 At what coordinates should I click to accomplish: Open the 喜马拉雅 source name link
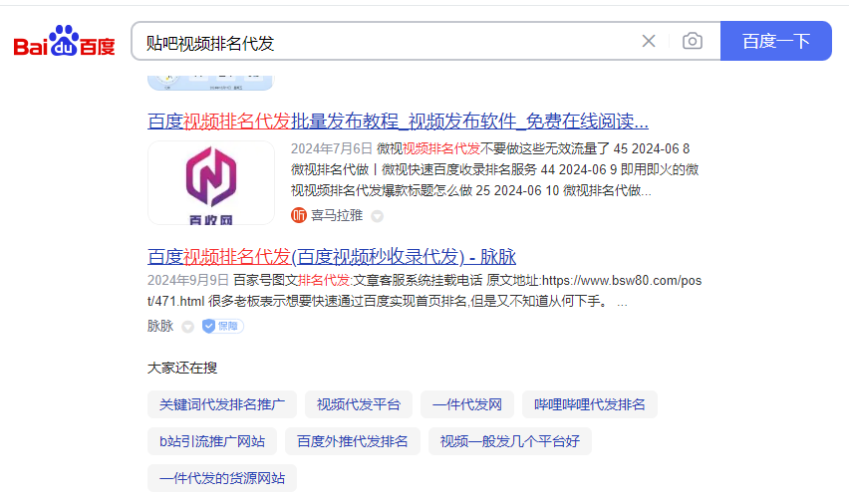(x=336, y=215)
